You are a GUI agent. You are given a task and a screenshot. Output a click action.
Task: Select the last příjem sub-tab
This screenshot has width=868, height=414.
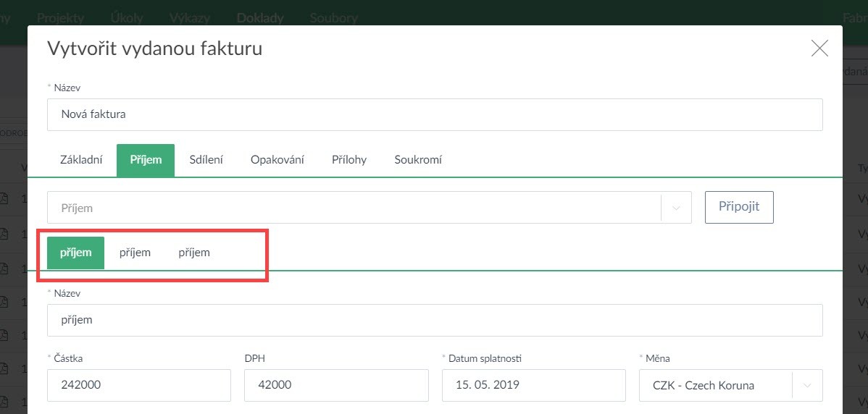pyautogui.click(x=194, y=253)
